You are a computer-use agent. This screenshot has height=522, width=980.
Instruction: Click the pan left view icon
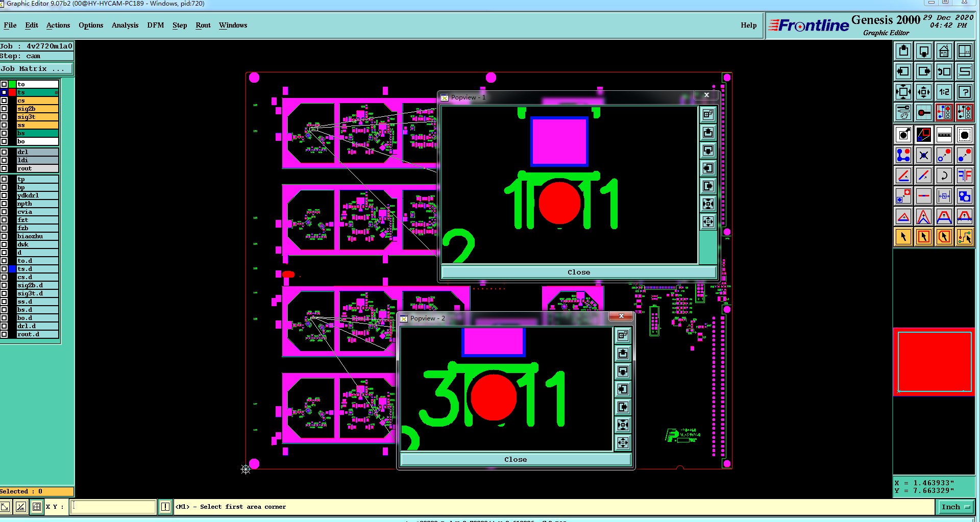tap(903, 71)
